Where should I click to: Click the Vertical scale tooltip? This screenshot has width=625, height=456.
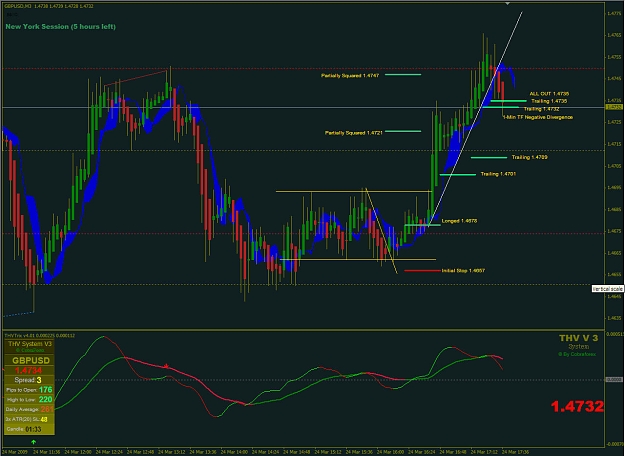pos(607,289)
